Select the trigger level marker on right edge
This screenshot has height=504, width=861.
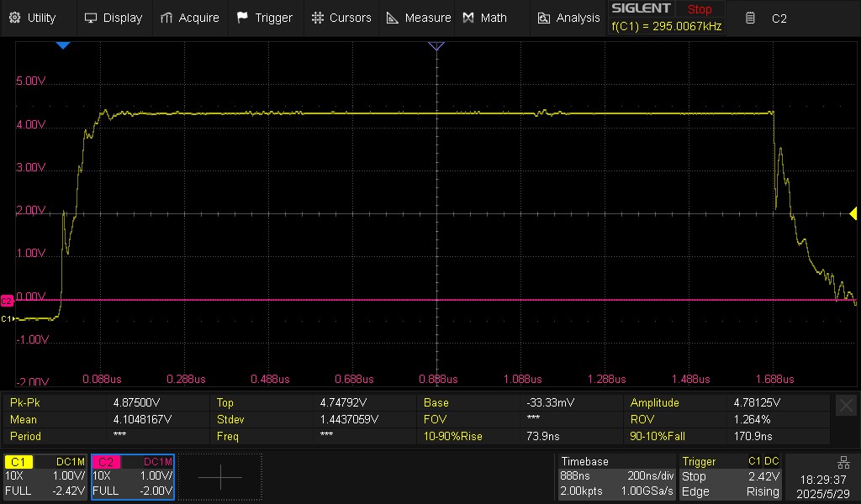click(853, 214)
